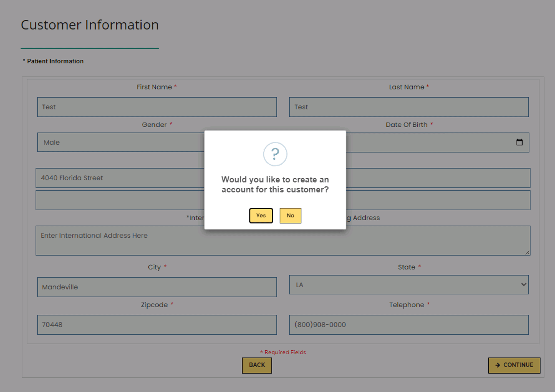
Task: Open the Date Of Birth calendar picker
Action: pyautogui.click(x=519, y=142)
